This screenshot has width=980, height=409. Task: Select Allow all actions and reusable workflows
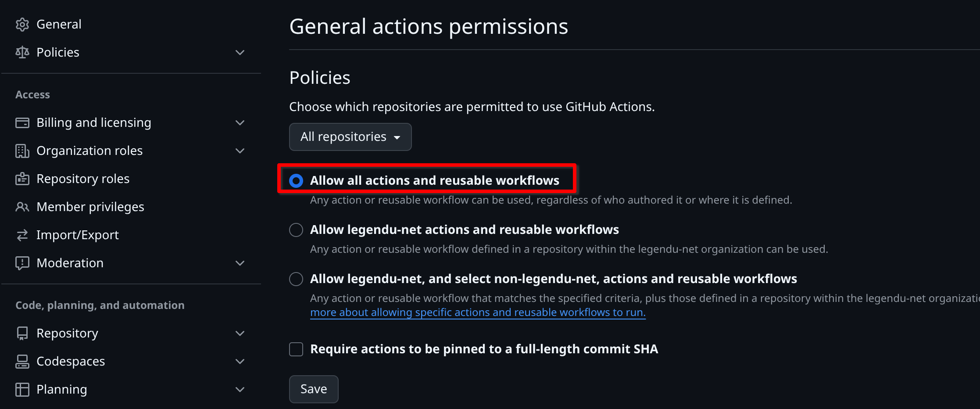296,181
